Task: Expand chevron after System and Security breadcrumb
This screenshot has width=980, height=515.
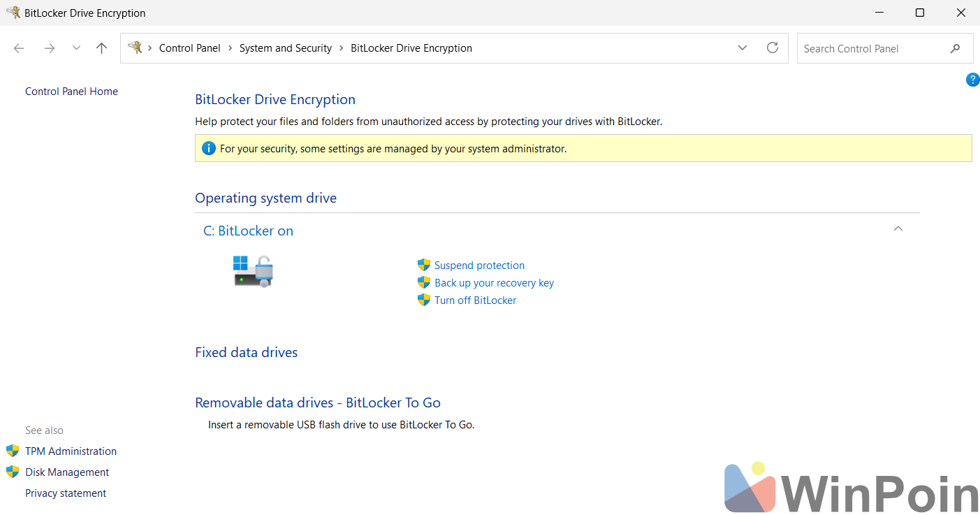Action: (x=342, y=48)
